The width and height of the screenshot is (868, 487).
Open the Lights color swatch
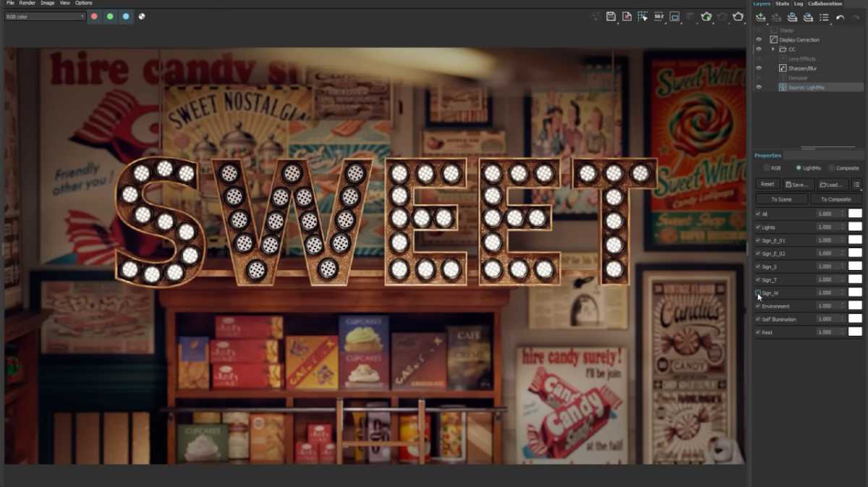coord(856,227)
